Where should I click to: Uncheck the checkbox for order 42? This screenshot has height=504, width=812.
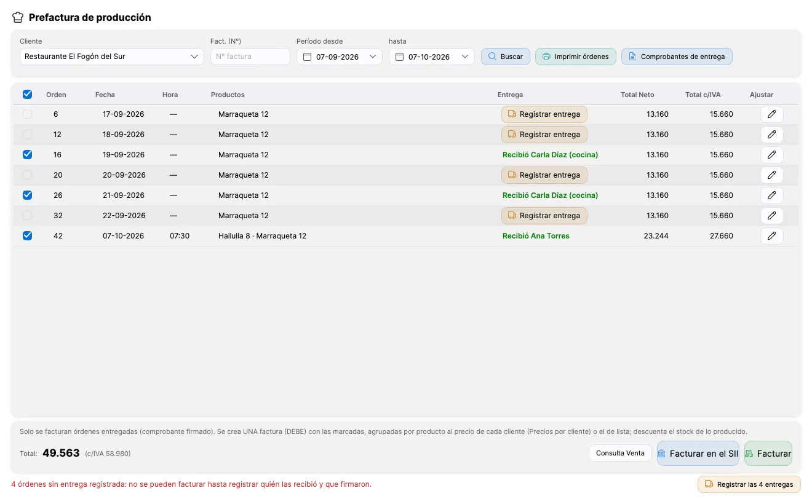tap(27, 236)
